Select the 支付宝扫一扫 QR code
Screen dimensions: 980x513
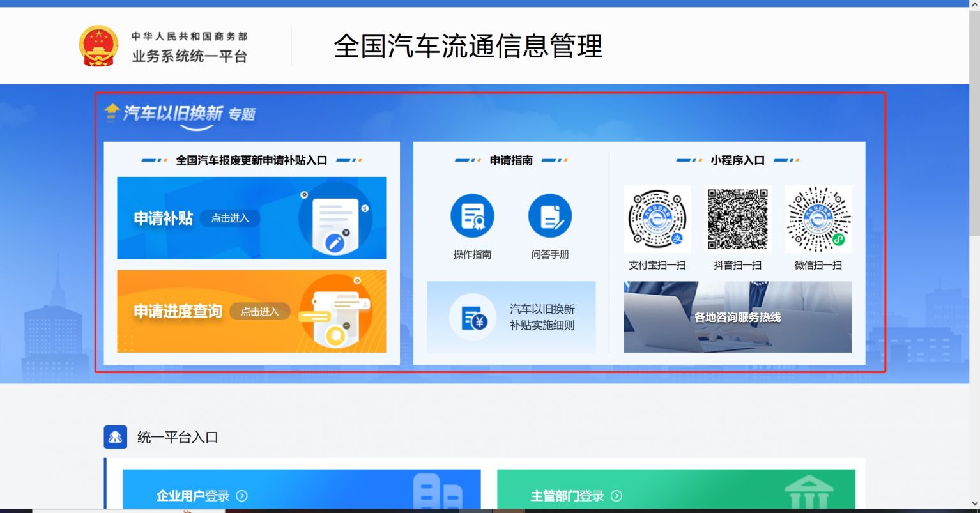[x=657, y=219]
